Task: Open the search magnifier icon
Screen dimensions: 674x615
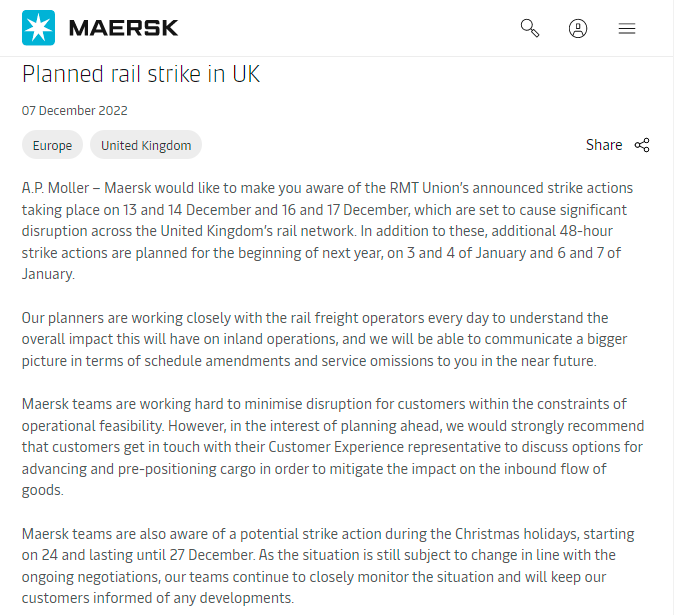Action: click(x=530, y=28)
